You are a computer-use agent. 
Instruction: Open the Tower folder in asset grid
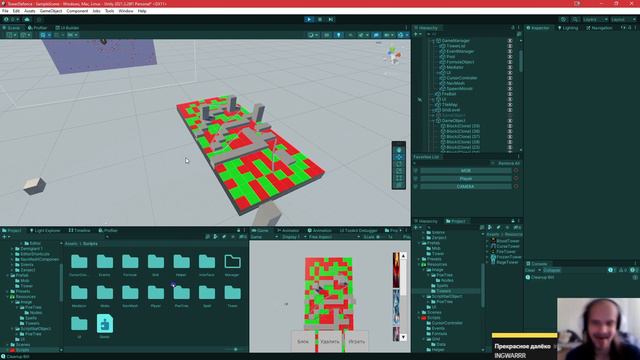coord(232,296)
